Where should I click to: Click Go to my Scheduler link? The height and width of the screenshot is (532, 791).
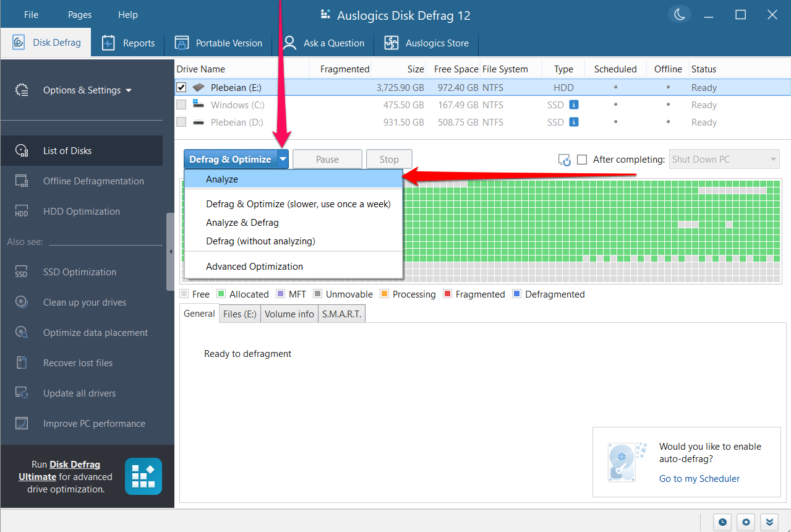(699, 478)
